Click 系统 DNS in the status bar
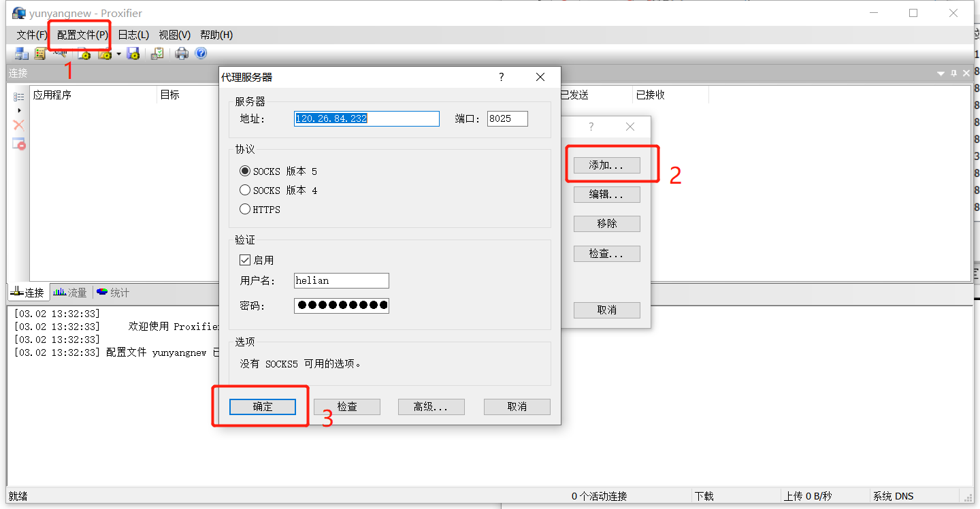The width and height of the screenshot is (980, 509). [x=893, y=496]
